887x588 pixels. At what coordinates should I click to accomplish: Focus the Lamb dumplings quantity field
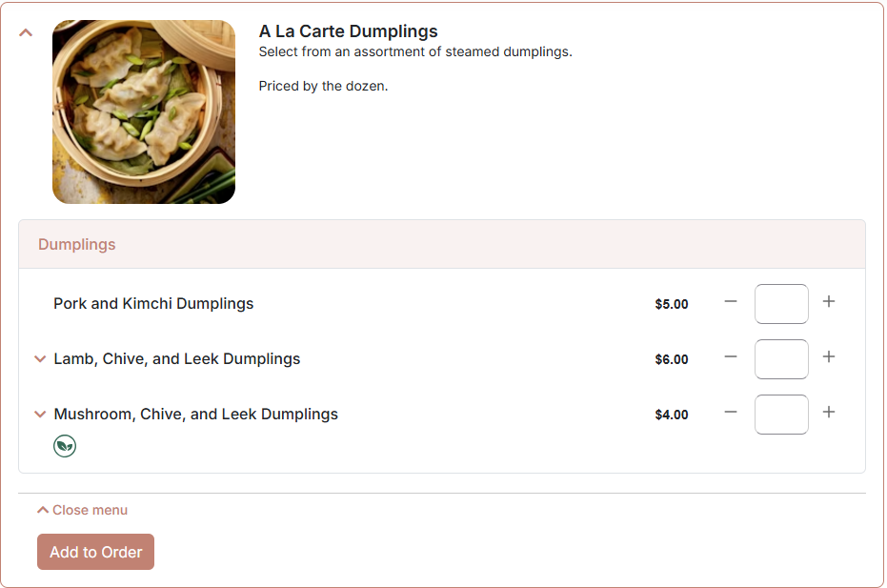[781, 359]
